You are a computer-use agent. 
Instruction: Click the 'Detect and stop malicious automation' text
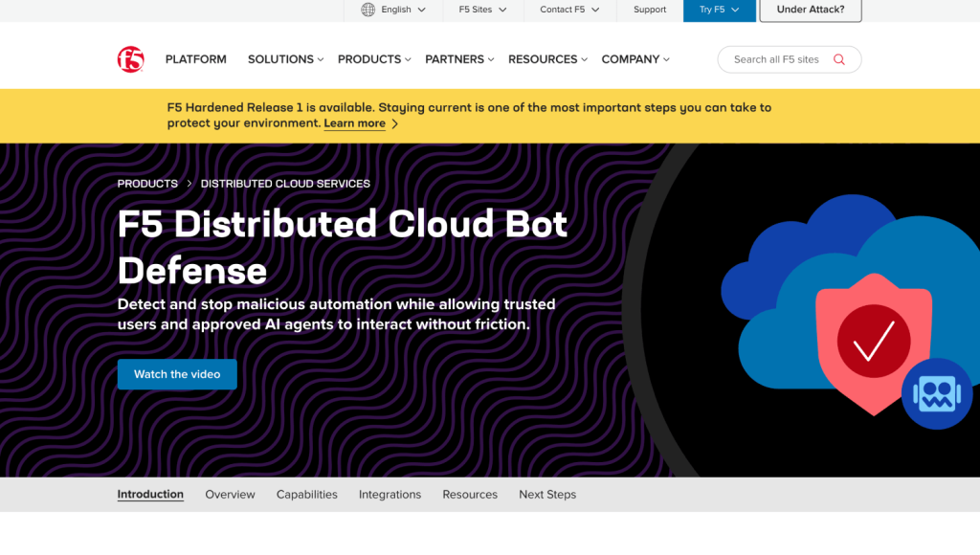pyautogui.click(x=336, y=315)
